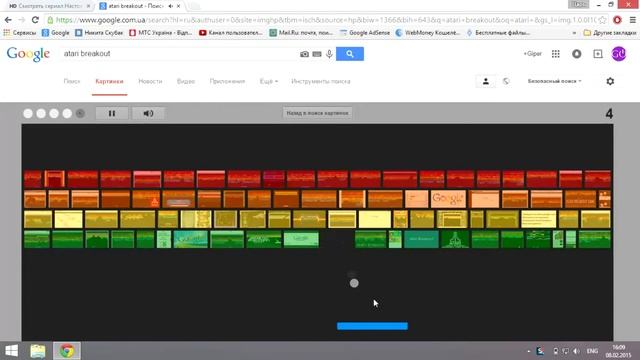Open the taskbar clock and date
640x360 pixels.
(618, 351)
